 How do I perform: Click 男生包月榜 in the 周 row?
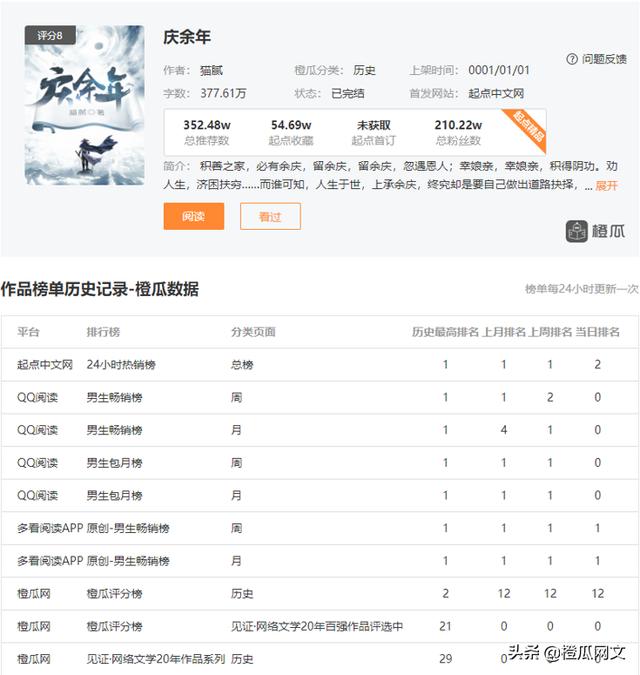(x=114, y=463)
